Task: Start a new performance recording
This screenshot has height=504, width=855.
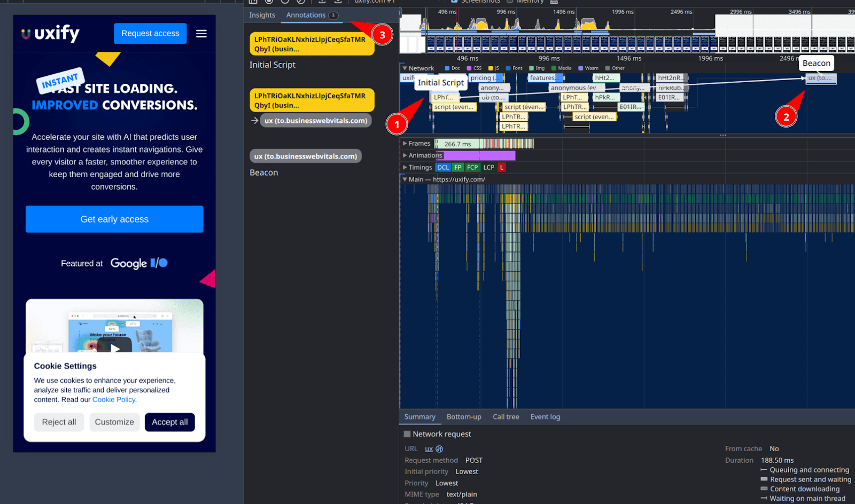Action: pyautogui.click(x=269, y=2)
